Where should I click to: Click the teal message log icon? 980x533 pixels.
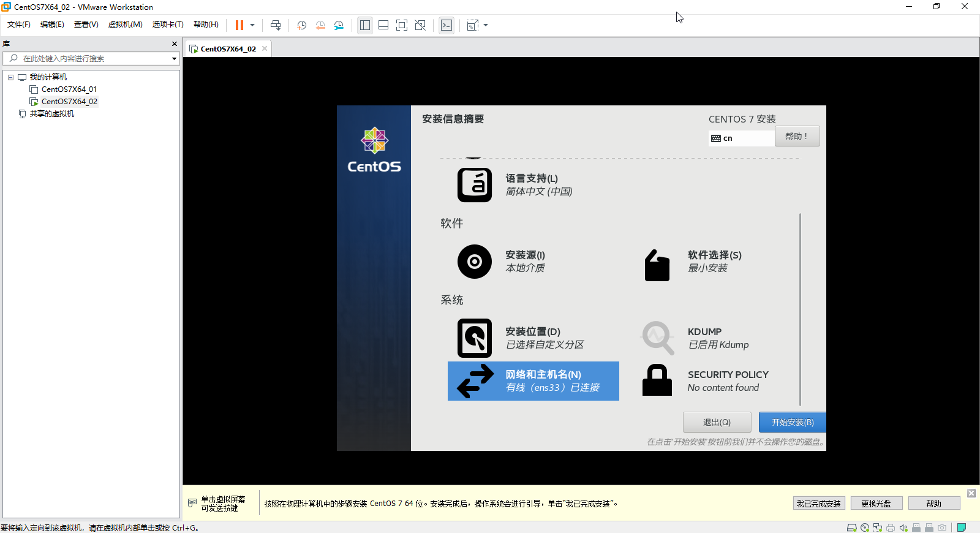[x=962, y=527]
